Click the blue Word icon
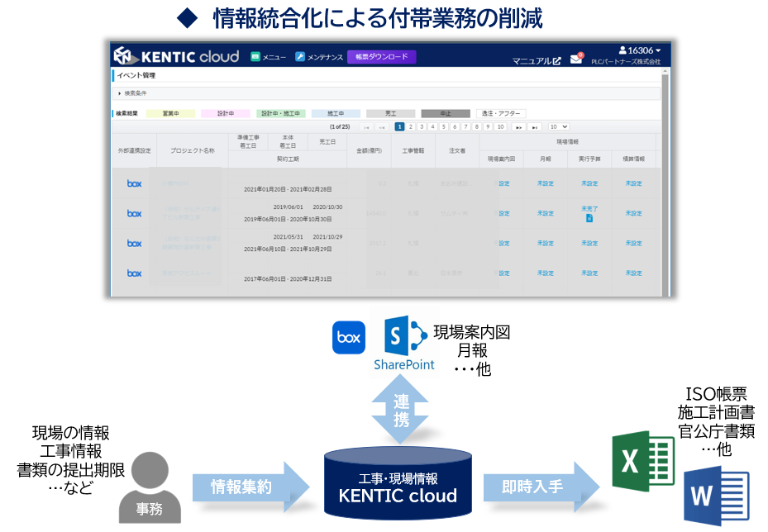Image resolution: width=768 pixels, height=532 pixels. pyautogui.click(x=716, y=496)
